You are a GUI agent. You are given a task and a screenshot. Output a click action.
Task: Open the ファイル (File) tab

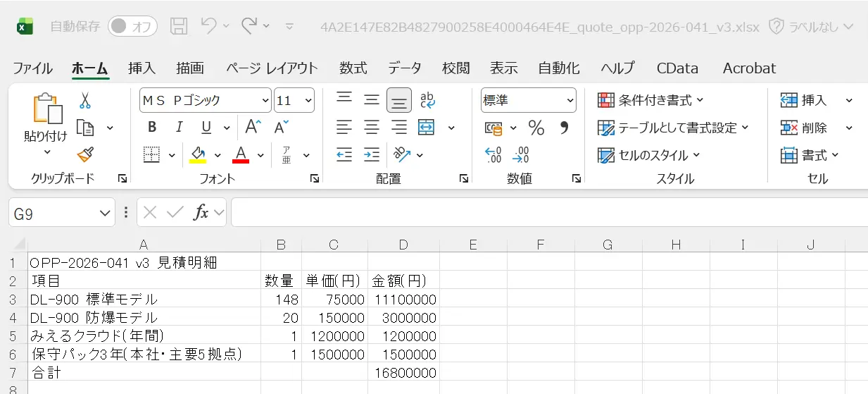(32, 68)
